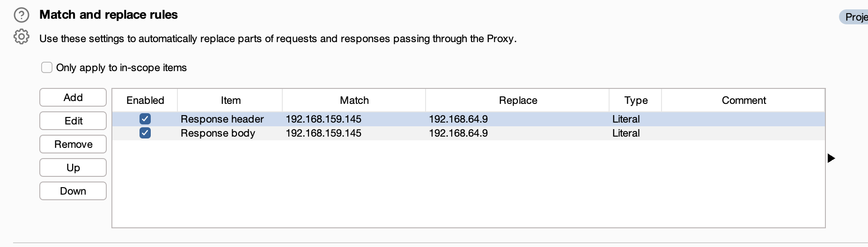This screenshot has width=868, height=247.
Task: Sort by the Item column header
Action: point(230,100)
